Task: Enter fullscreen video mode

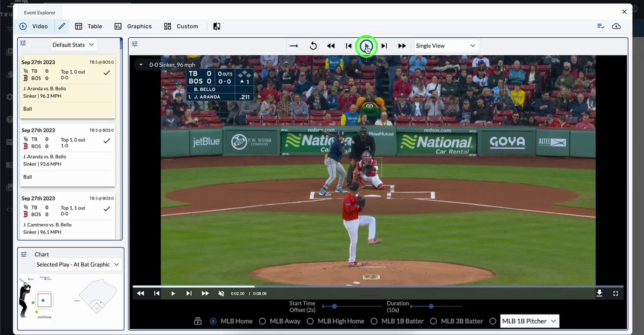Action: pyautogui.click(x=616, y=293)
